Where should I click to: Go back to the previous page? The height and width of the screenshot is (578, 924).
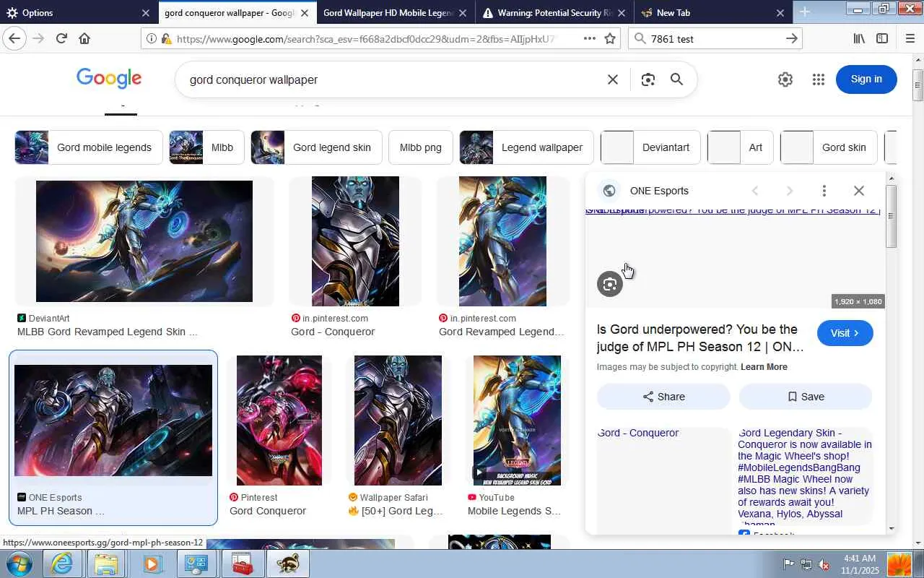click(14, 39)
